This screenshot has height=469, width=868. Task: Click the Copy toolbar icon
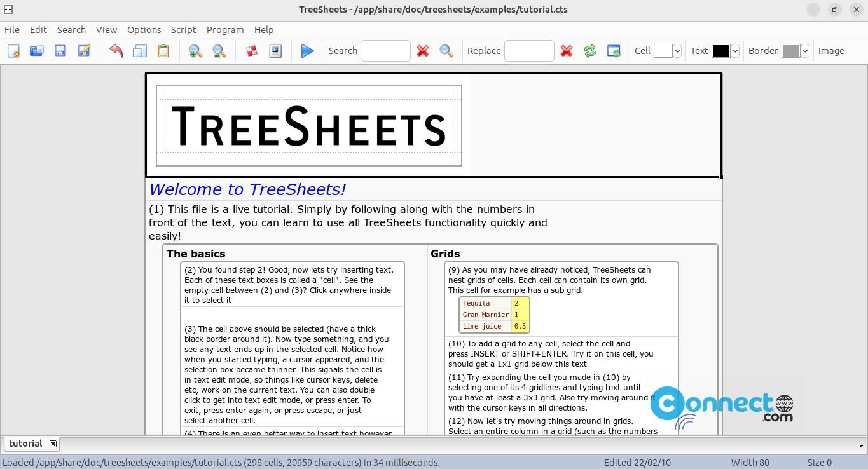point(140,51)
